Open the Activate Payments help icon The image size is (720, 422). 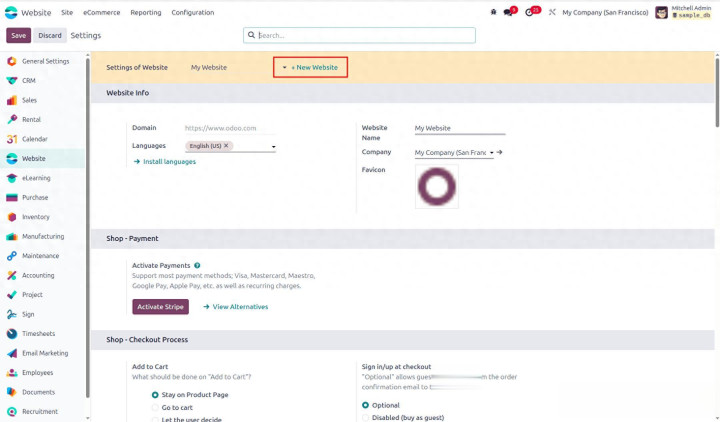pos(197,265)
